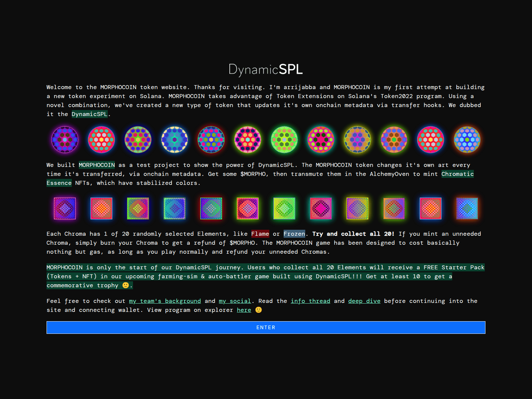
Task: Click the fifth coin, teal with red glow
Action: tap(211, 140)
